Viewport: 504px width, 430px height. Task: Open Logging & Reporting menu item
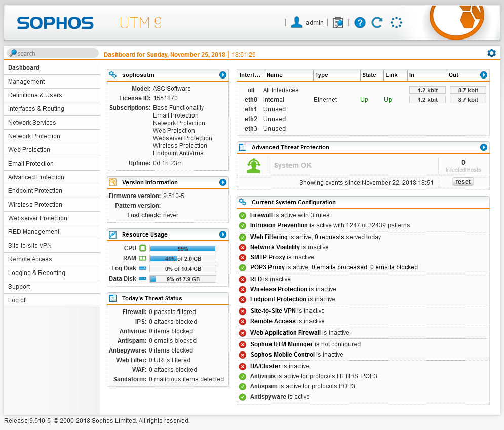[36, 273]
